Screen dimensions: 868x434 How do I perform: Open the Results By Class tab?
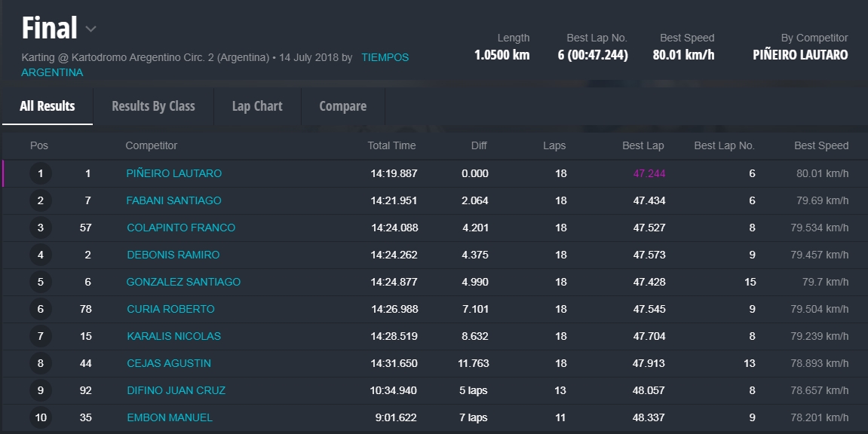tap(153, 106)
